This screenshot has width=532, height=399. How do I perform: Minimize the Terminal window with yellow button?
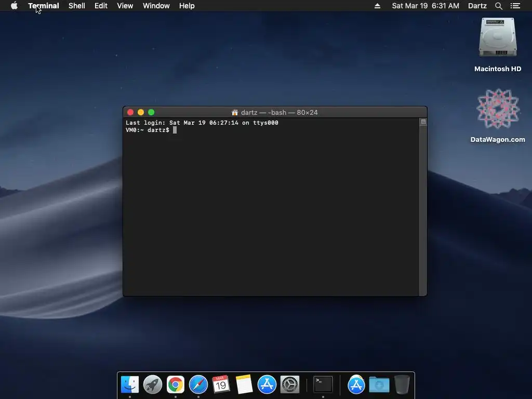point(141,112)
